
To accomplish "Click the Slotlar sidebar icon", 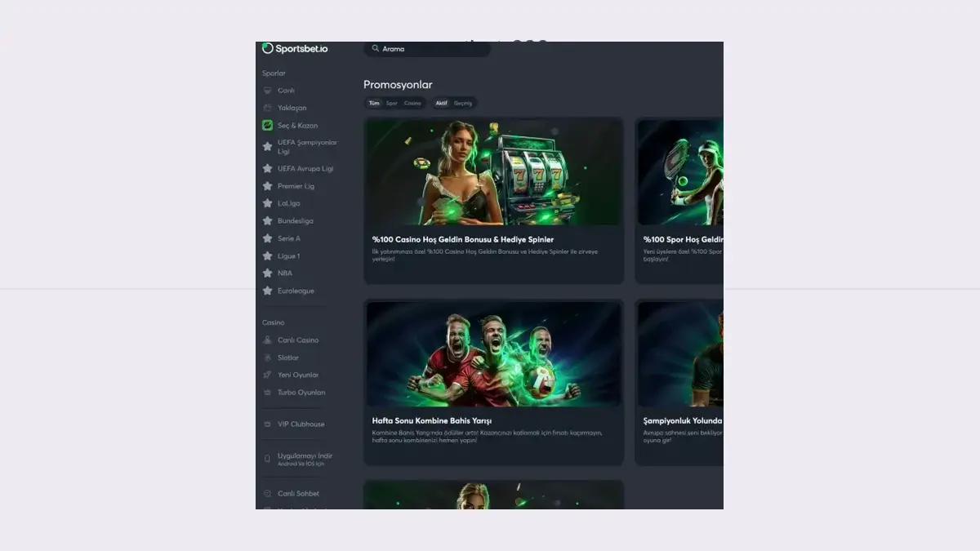I will tap(267, 358).
